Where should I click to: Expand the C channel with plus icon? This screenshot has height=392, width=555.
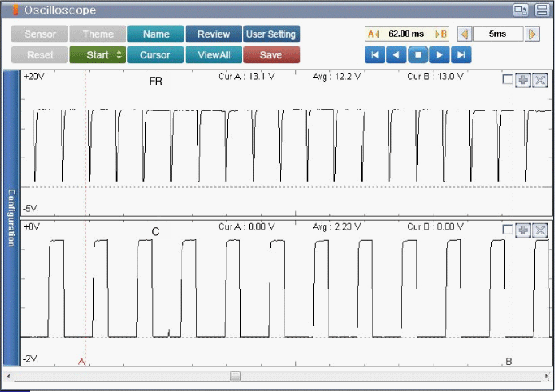523,230
